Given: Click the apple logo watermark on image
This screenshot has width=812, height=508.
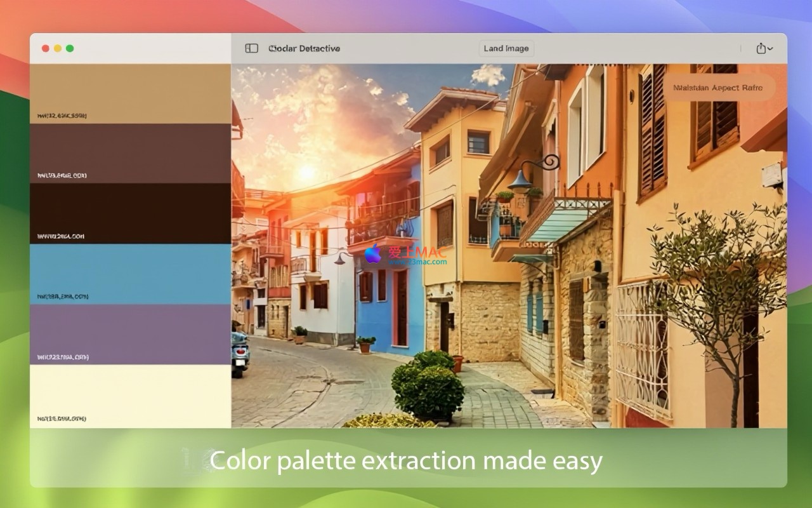Looking at the screenshot, I should tap(373, 253).
